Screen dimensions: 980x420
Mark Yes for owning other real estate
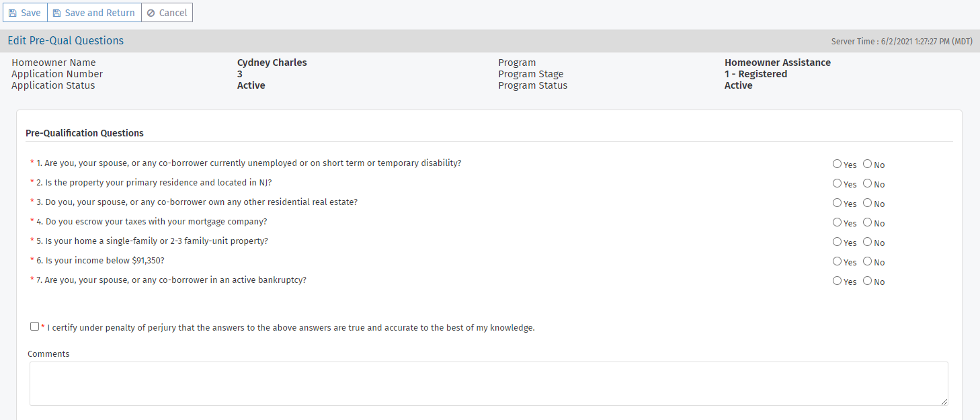[837, 203]
